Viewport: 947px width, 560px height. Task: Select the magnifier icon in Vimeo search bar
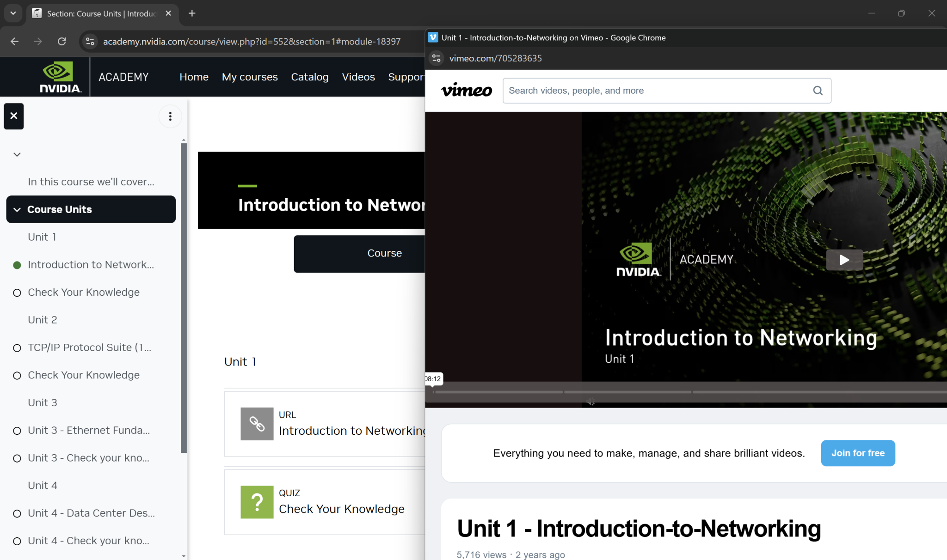coord(818,91)
